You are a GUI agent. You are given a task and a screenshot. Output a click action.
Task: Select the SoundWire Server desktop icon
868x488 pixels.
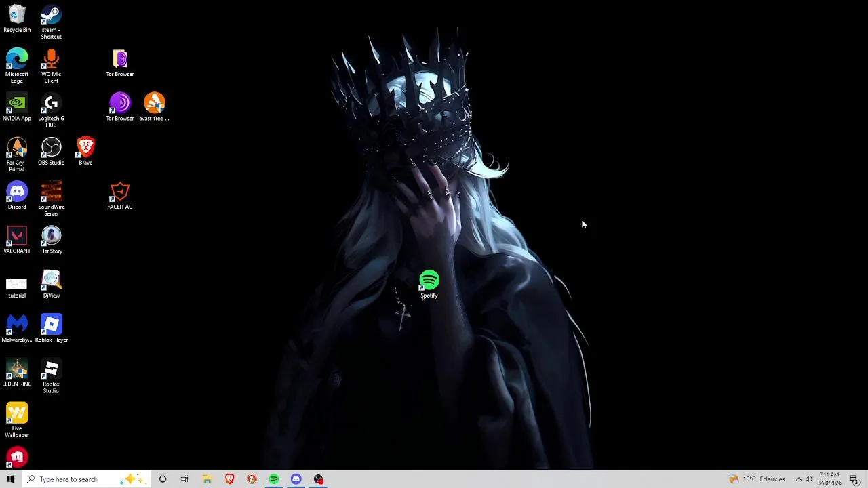pos(51,199)
